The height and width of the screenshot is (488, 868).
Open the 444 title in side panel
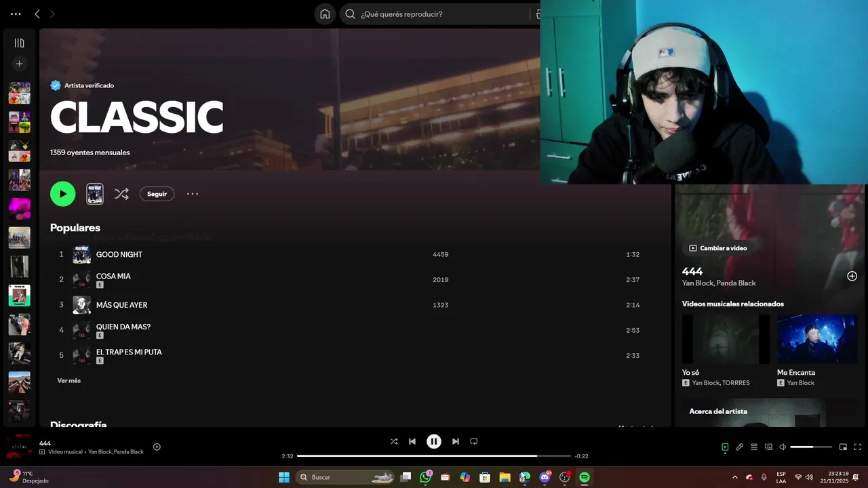(x=692, y=271)
